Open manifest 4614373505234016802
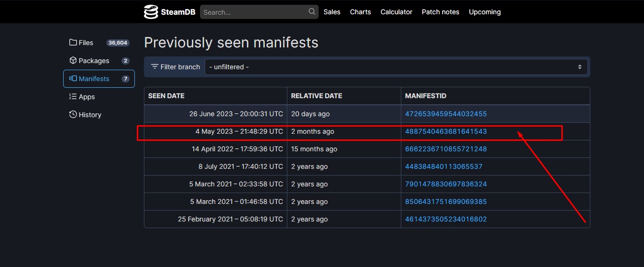 pyautogui.click(x=446, y=219)
